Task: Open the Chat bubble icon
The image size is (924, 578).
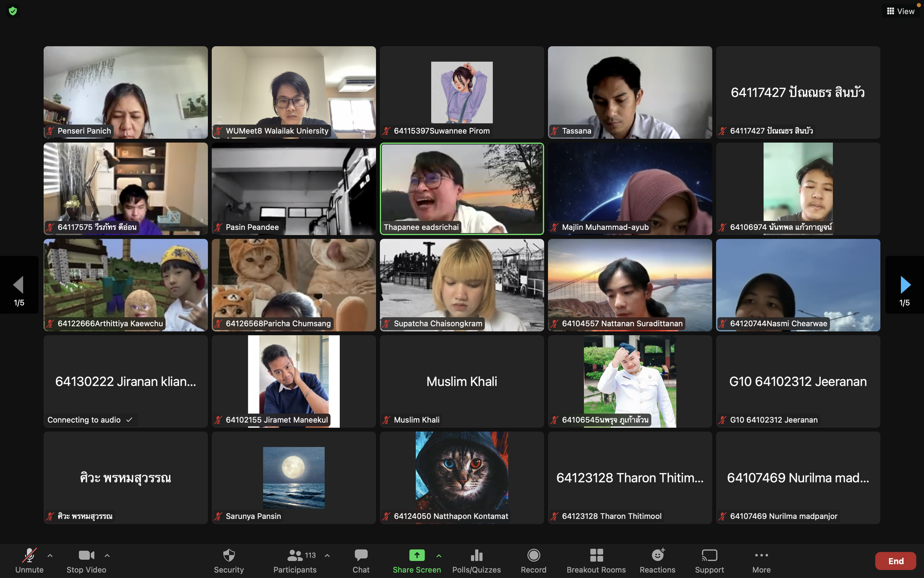Action: pyautogui.click(x=361, y=555)
